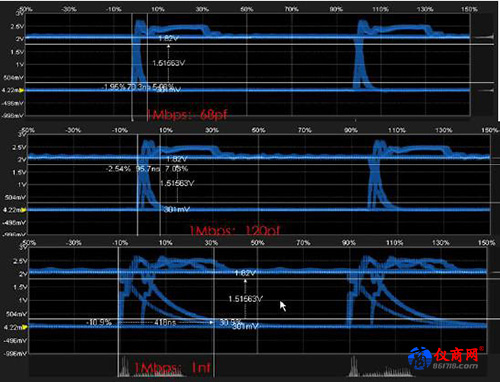Select the 95.7ns cursor readout in middle plot
500x382 pixels.
(148, 169)
